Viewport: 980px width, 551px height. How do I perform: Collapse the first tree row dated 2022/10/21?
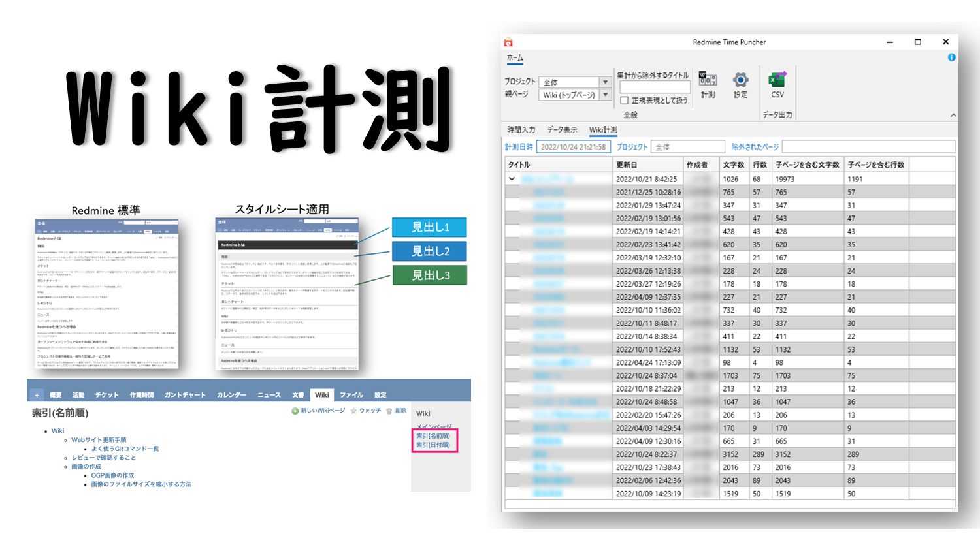pyautogui.click(x=512, y=179)
